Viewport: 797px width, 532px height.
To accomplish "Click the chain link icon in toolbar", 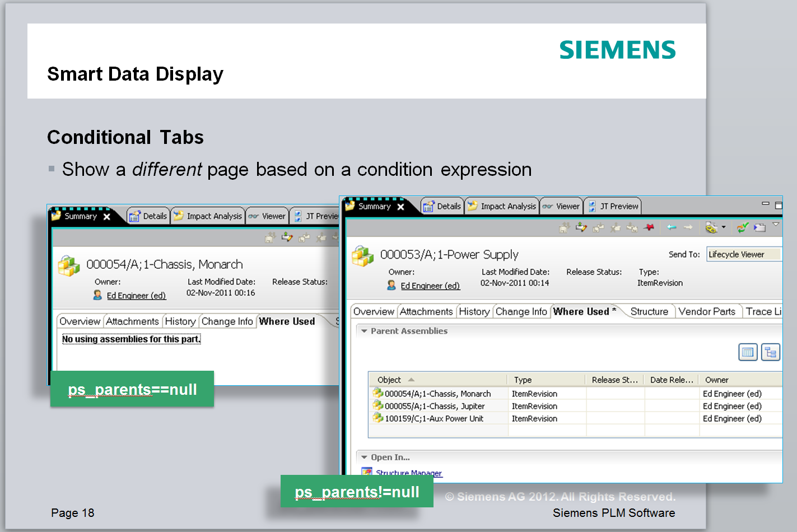I will [x=711, y=227].
